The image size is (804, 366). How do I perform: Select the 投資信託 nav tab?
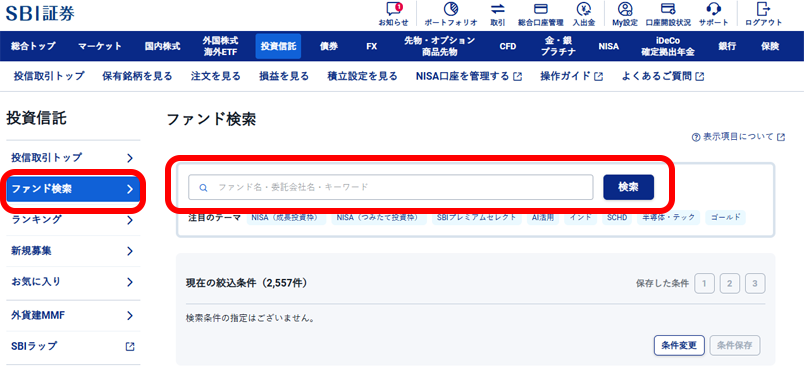pyautogui.click(x=278, y=46)
